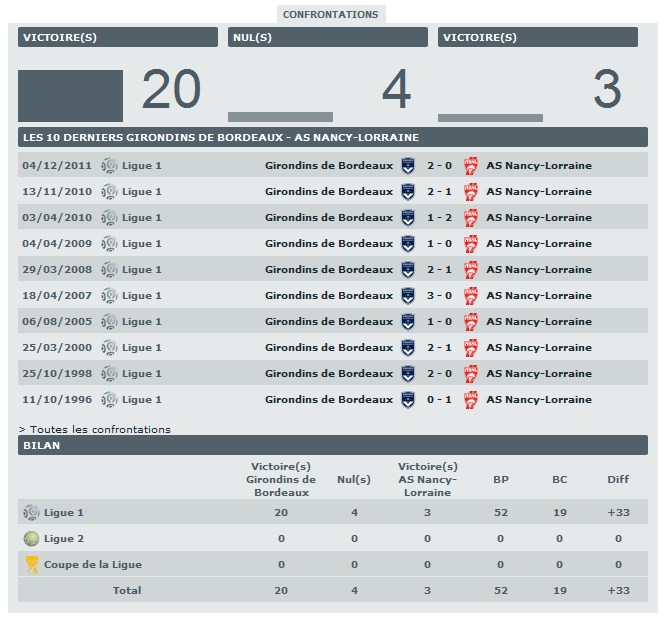Click Ligue 1 logo in Bilan table
This screenshot has height=622, width=667.
(x=32, y=513)
